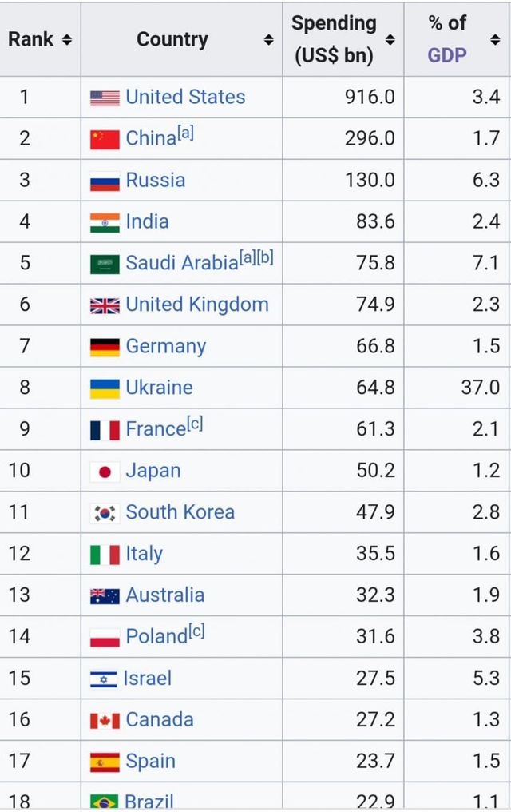Follow the Germany link
This screenshot has height=812, width=511.
point(165,346)
